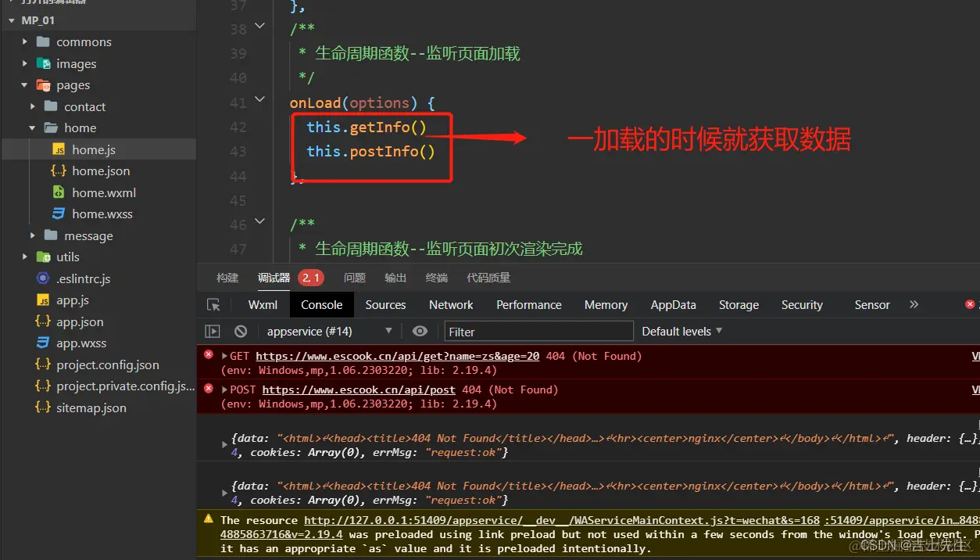Click the console Filter input field
980x560 pixels.
538,332
